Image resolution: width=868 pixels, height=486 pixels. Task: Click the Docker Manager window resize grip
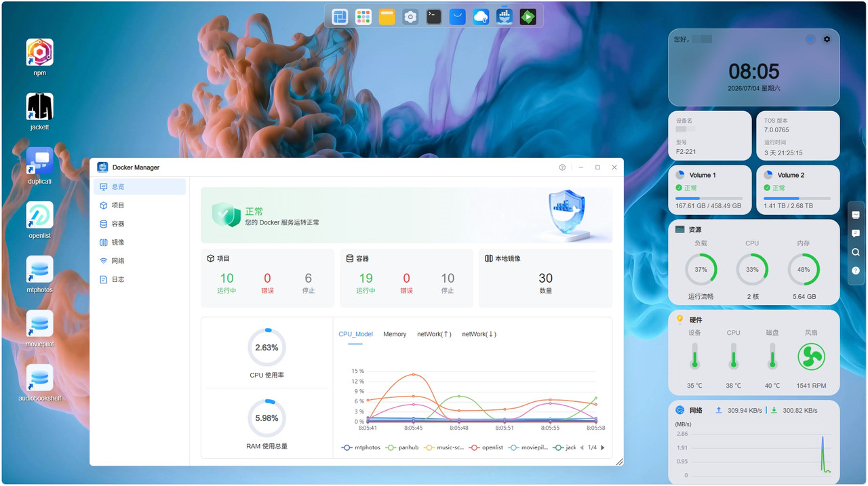[x=619, y=462]
